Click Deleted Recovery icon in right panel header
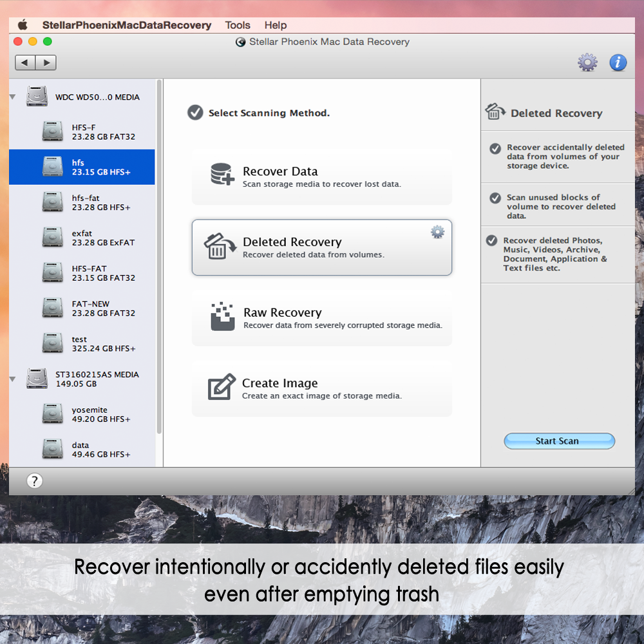The height and width of the screenshot is (644, 644). click(x=495, y=111)
